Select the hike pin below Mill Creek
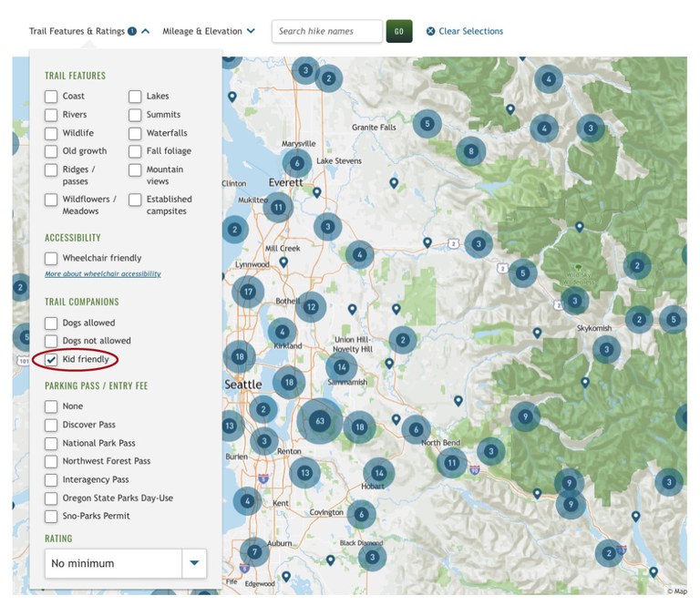The width and height of the screenshot is (700, 606). tap(283, 262)
